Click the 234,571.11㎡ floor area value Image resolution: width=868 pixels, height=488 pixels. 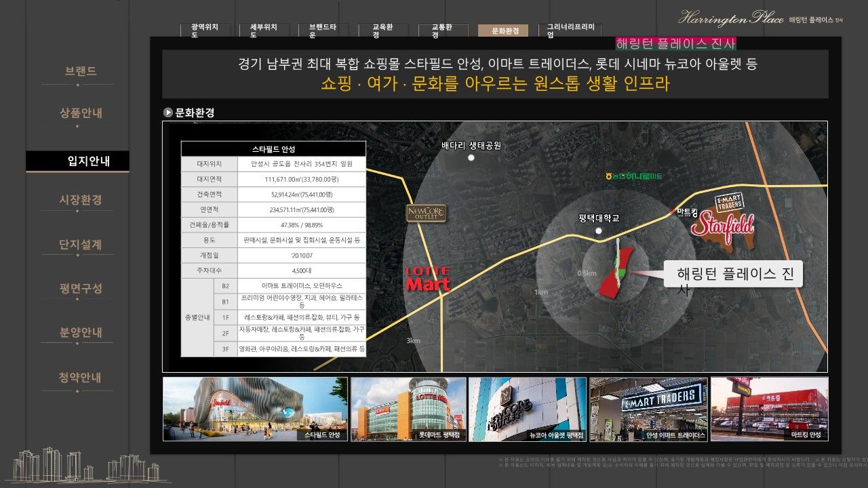click(x=302, y=209)
